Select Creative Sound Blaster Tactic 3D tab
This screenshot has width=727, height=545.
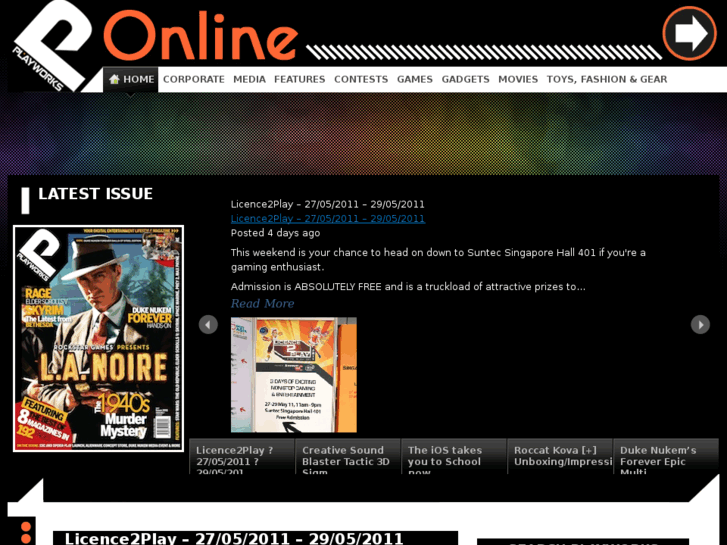(x=348, y=456)
